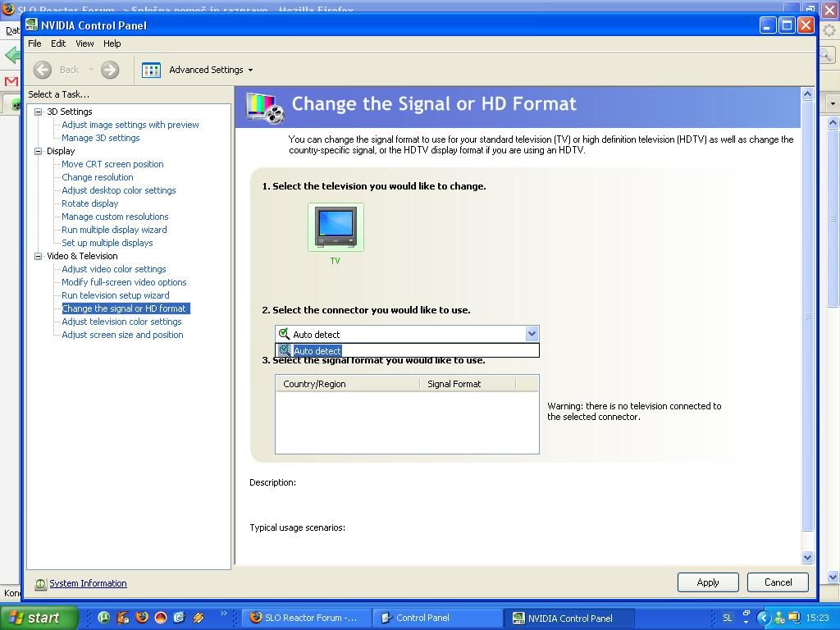This screenshot has height=630, width=840.
Task: Choose Auto detect in dropdown list
Action: 407,351
